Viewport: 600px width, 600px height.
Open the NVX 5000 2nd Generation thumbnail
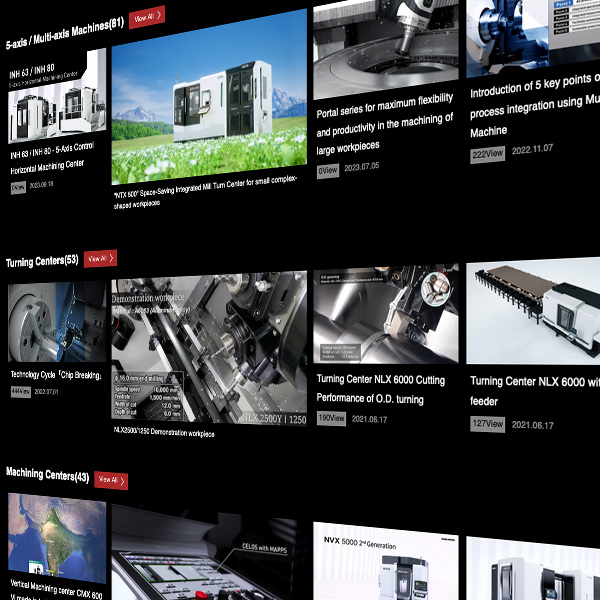(x=386, y=561)
